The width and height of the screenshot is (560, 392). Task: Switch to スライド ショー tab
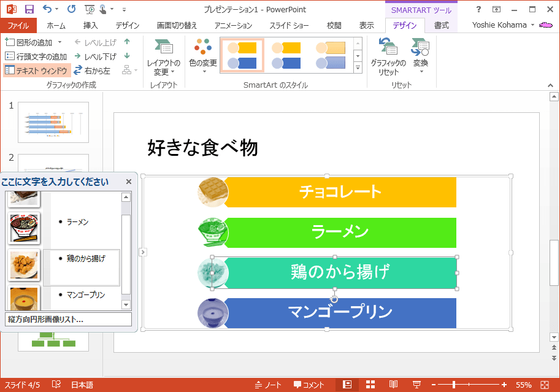(289, 25)
